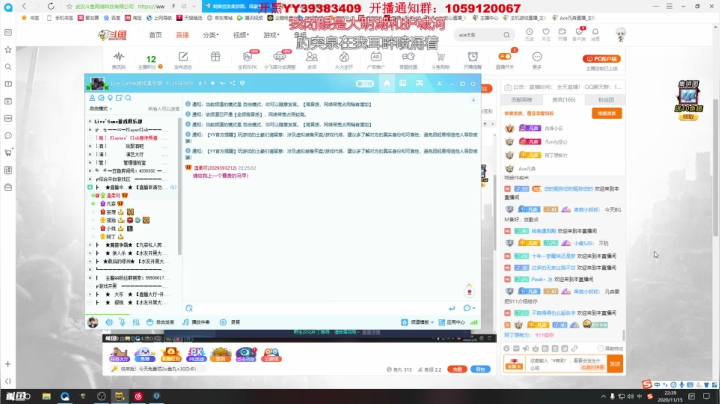Open the template dropdown in YY bottom bar
Screen dimensions: 720x404
tap(417, 322)
